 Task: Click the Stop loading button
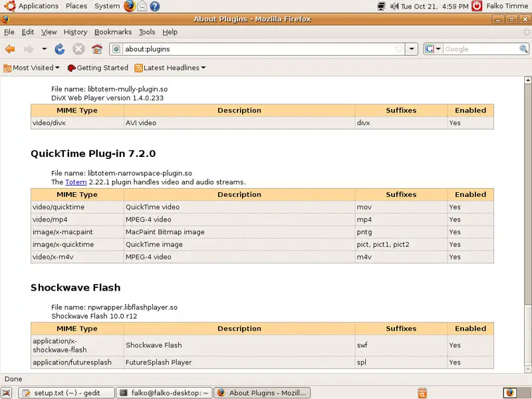(78, 49)
